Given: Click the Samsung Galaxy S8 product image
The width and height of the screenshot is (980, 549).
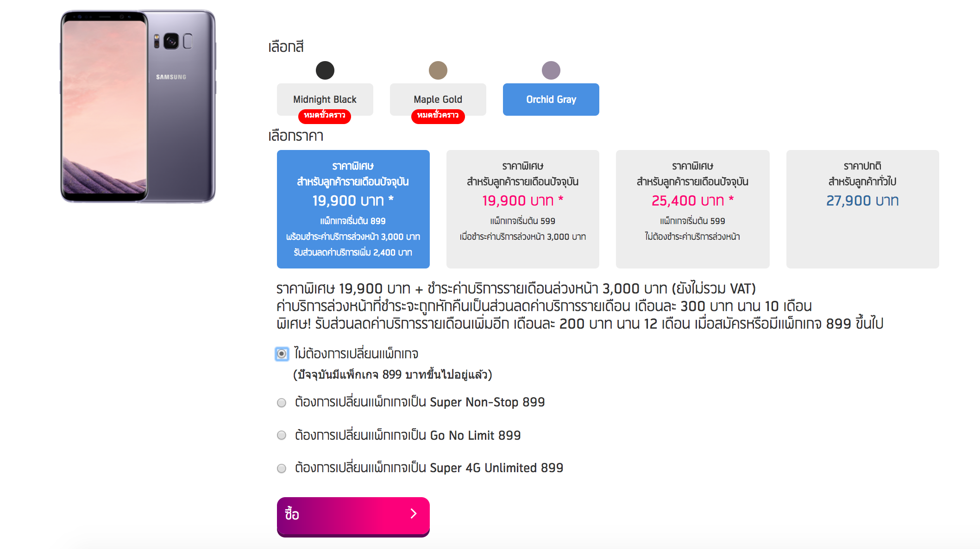Looking at the screenshot, I should [138, 106].
